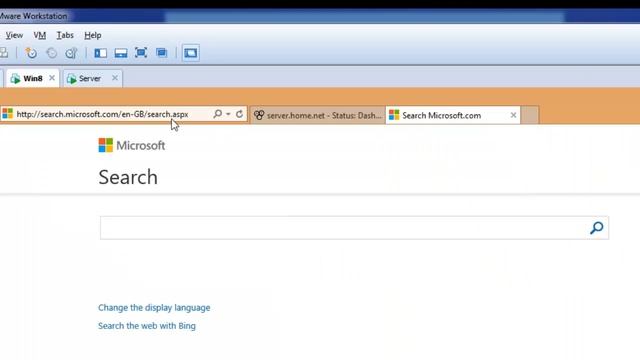Toggle the console view button
Viewport: 640px width, 360px height.
click(x=191, y=53)
